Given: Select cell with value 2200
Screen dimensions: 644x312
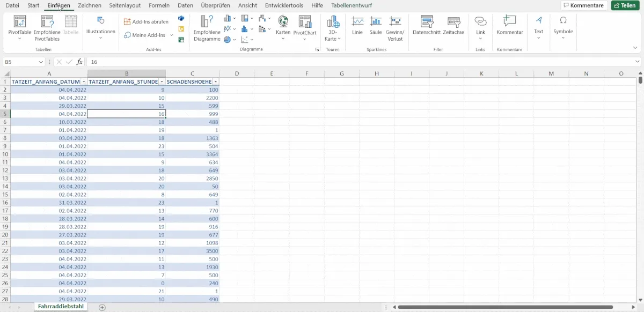Looking at the screenshot, I should point(192,98).
